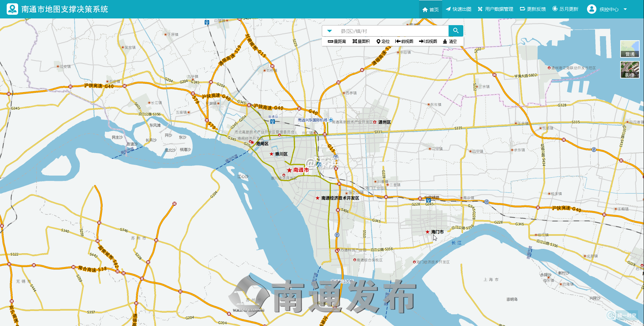Select the 量距离 measure distance tool
The width and height of the screenshot is (644, 326).
point(337,42)
